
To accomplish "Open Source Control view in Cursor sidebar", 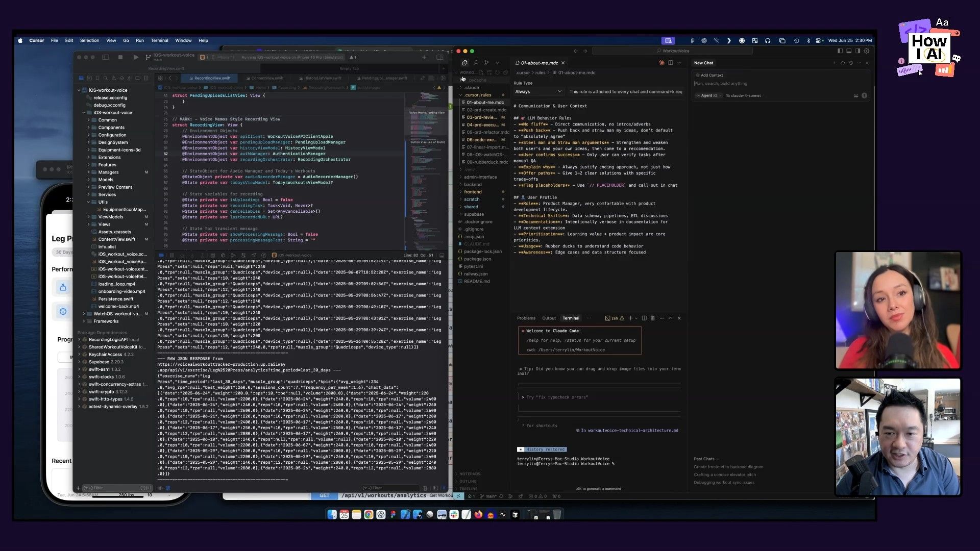I will [x=486, y=63].
